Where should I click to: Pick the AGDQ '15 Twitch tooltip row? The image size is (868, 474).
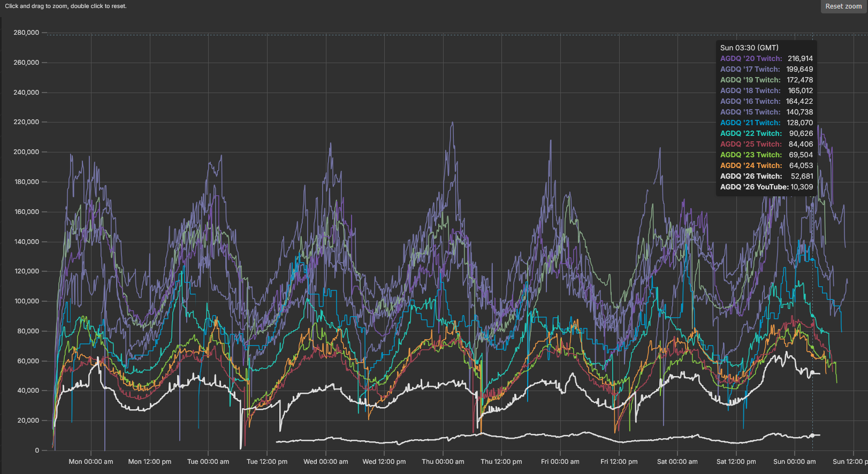tap(766, 112)
